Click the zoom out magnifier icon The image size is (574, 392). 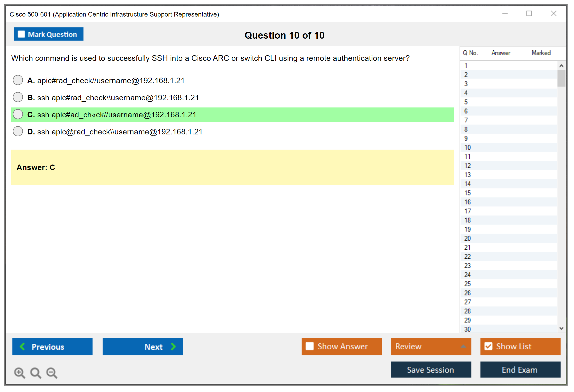pos(52,373)
